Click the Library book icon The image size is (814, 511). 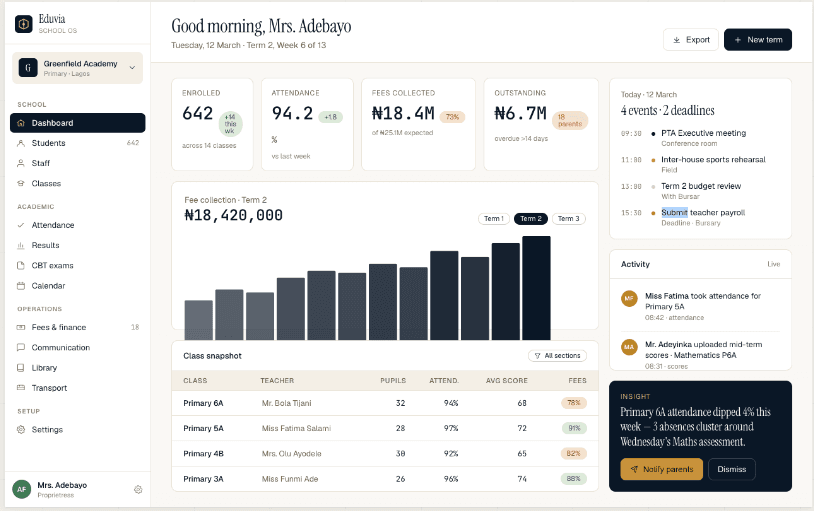(21, 368)
